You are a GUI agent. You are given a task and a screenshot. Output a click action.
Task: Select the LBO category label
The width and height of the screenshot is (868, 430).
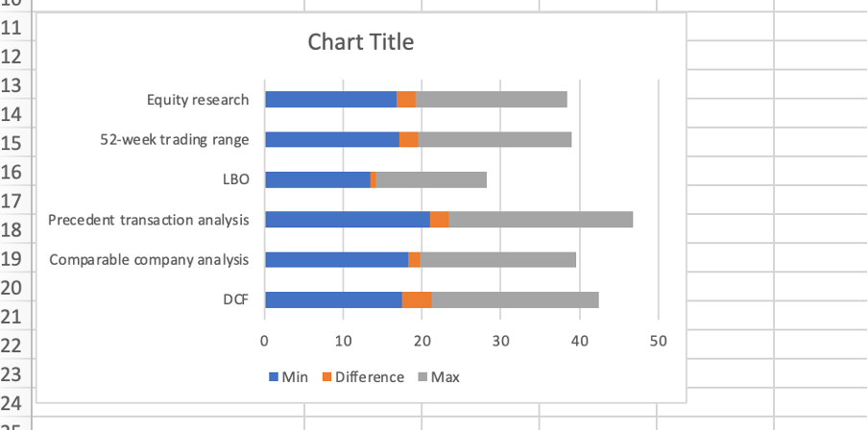pos(235,179)
